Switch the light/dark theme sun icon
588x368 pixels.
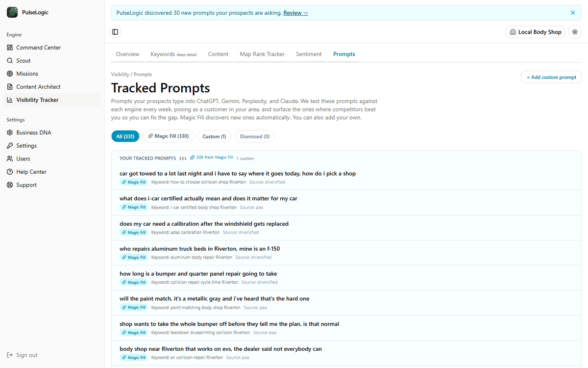575,32
